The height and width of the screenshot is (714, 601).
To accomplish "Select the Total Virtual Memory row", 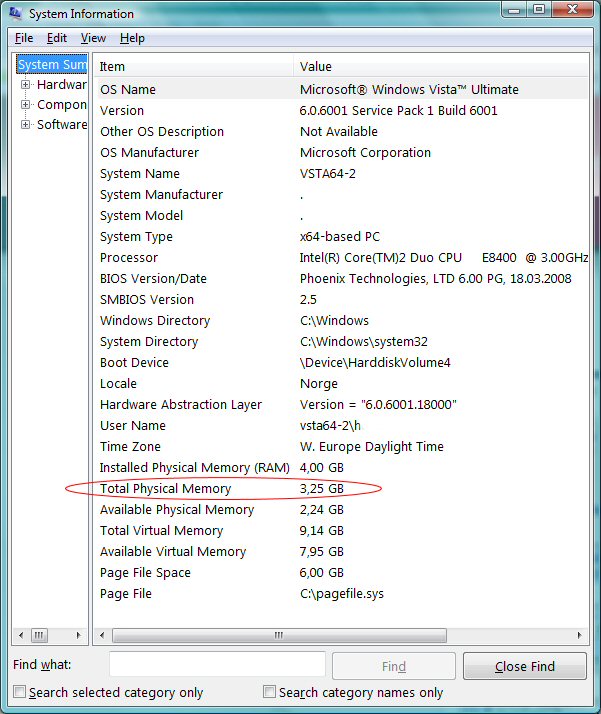I will pyautogui.click(x=342, y=530).
